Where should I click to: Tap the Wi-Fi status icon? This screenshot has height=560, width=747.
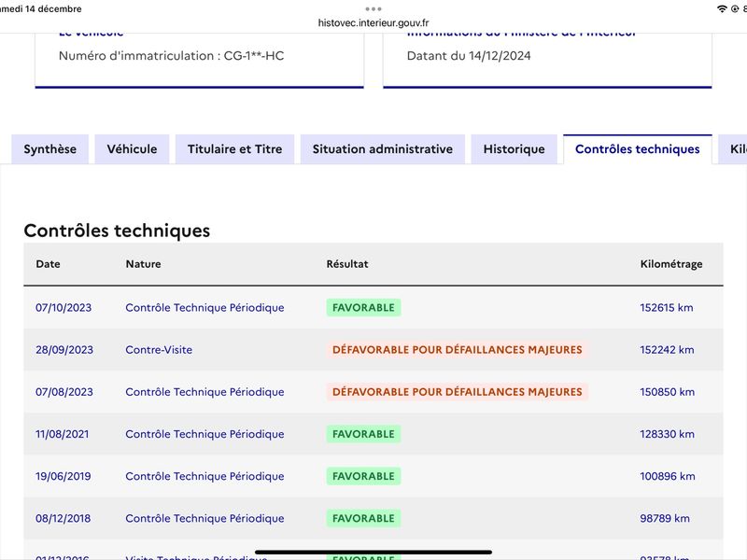click(x=722, y=9)
